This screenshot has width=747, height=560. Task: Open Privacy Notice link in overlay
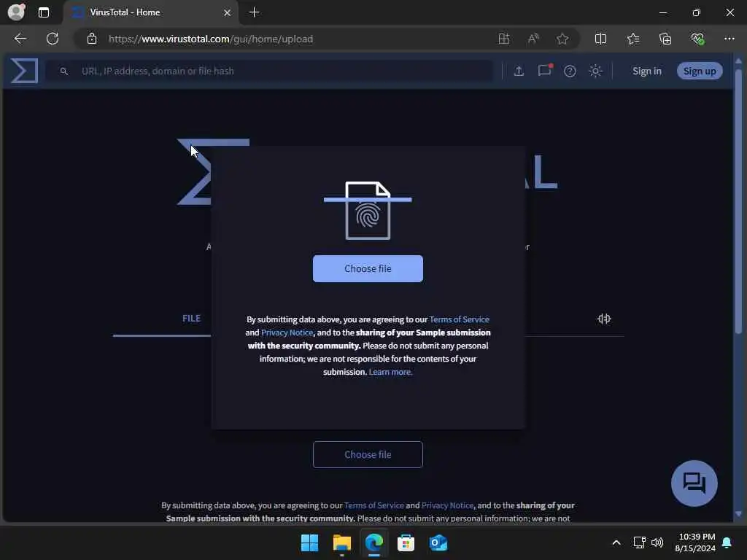[x=287, y=332]
